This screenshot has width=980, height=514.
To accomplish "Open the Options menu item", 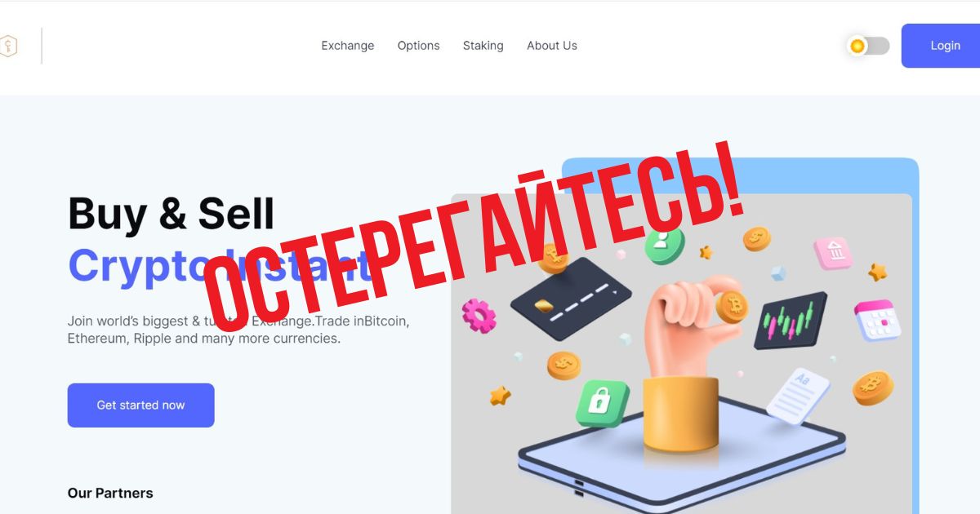I will tap(418, 46).
